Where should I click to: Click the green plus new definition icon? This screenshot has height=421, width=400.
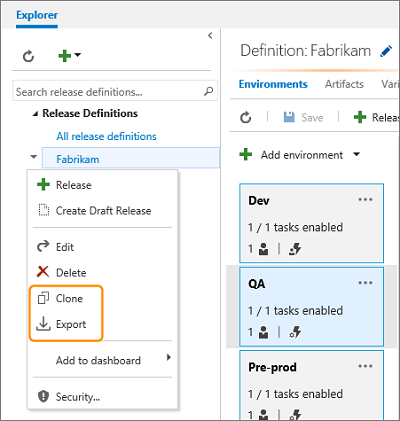pos(64,55)
